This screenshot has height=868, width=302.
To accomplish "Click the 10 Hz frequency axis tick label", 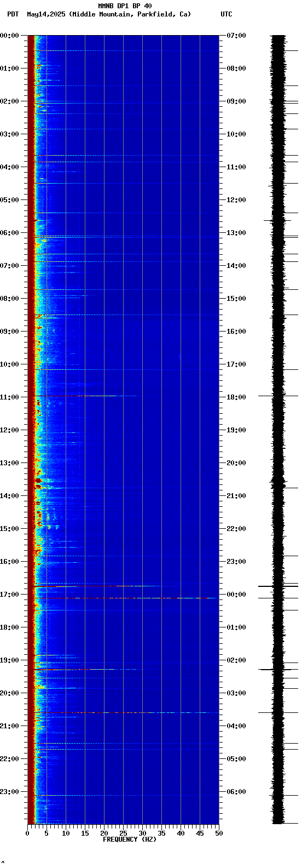I will [x=66, y=833].
